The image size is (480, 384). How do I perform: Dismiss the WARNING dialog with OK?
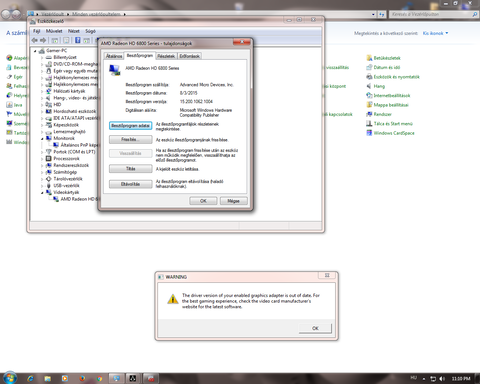(x=315, y=328)
